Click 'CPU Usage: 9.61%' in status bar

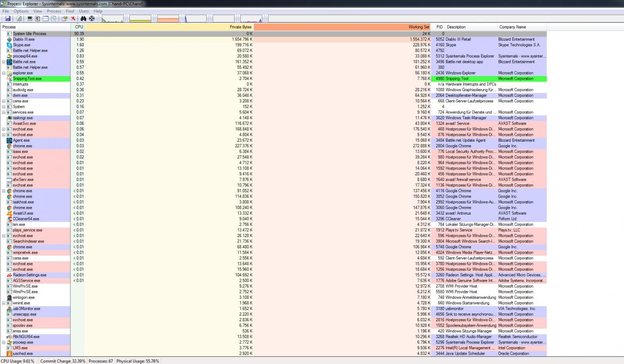click(x=18, y=361)
